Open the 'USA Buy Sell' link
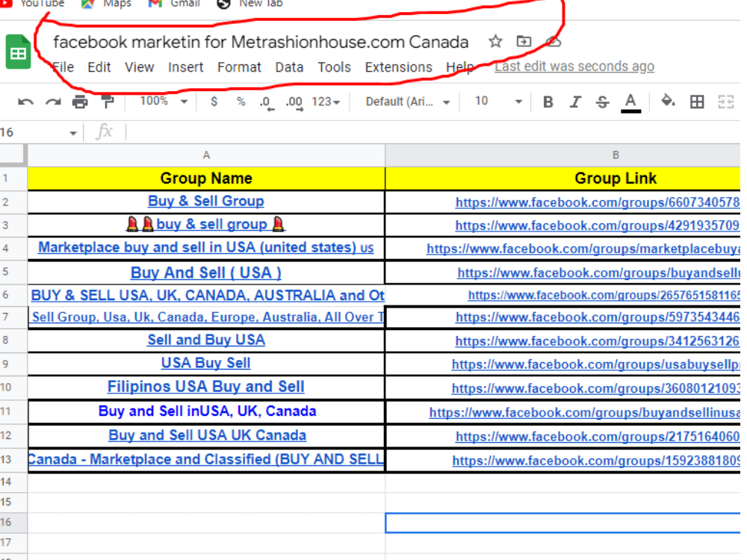This screenshot has height=560, width=747. tap(206, 363)
